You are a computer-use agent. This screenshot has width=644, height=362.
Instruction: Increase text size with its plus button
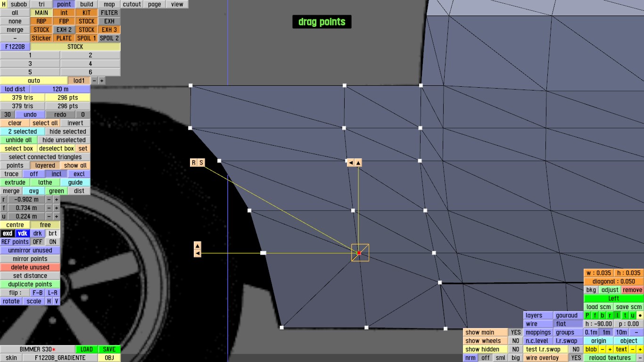click(x=640, y=349)
